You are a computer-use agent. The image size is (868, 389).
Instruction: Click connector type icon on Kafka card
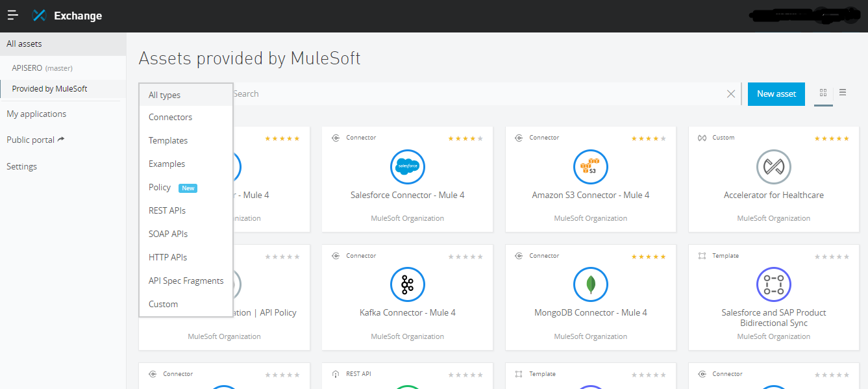[336, 256]
